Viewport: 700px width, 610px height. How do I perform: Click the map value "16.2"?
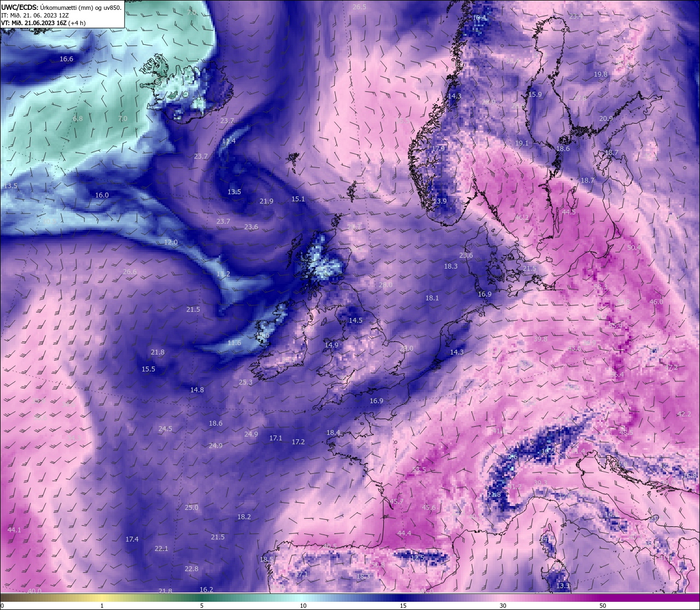click(206, 590)
